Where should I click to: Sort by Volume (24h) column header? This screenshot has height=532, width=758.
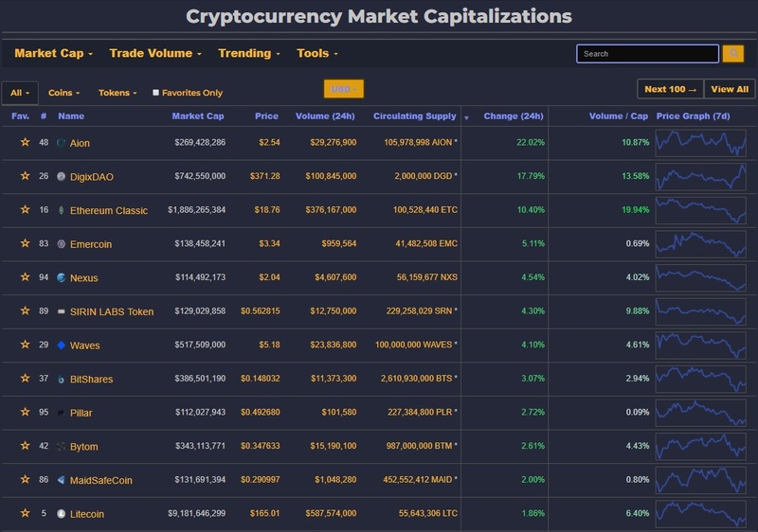(325, 115)
